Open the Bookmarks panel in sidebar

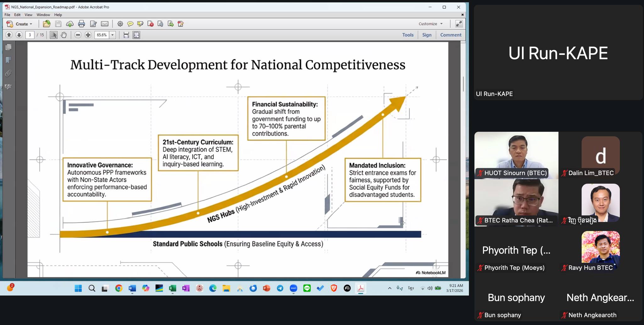coord(8,60)
